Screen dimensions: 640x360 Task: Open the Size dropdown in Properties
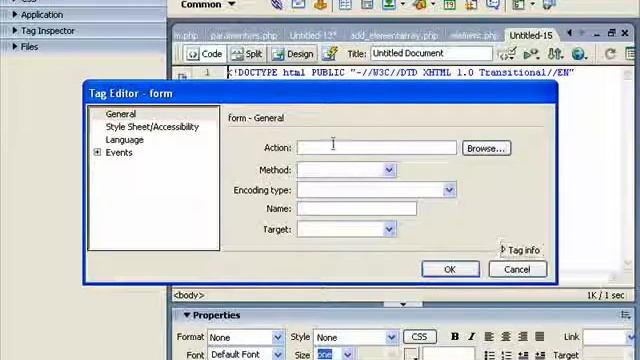click(x=347, y=355)
